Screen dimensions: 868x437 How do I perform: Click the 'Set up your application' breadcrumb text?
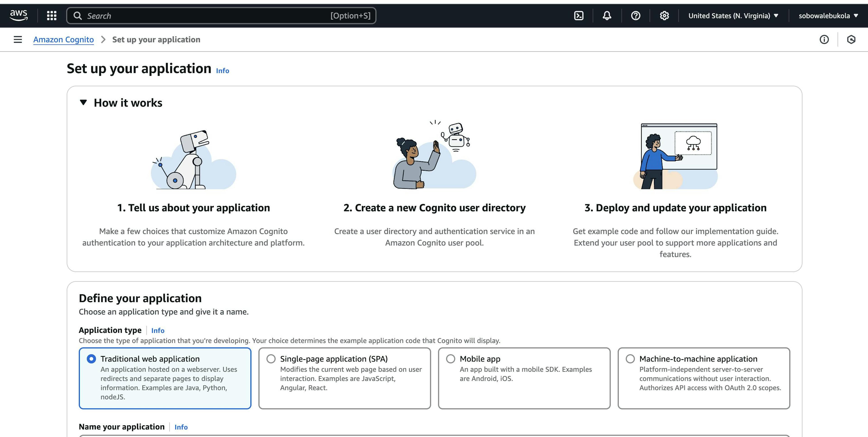pyautogui.click(x=156, y=39)
